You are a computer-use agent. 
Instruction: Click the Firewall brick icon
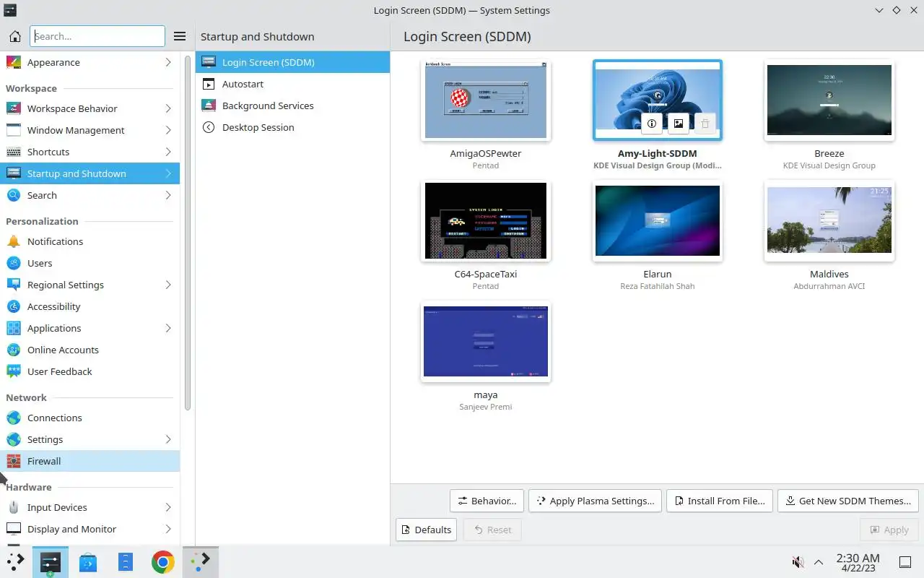point(14,461)
